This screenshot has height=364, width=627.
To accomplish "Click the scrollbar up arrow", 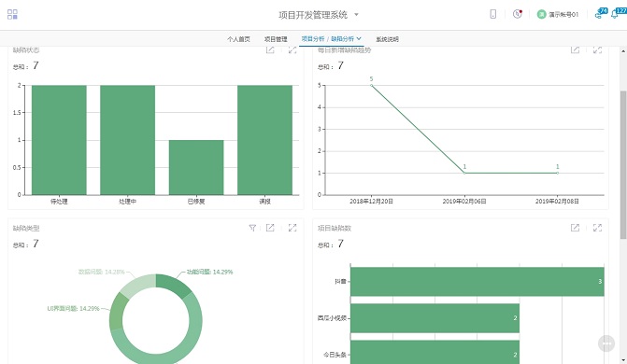I will pos(623,51).
